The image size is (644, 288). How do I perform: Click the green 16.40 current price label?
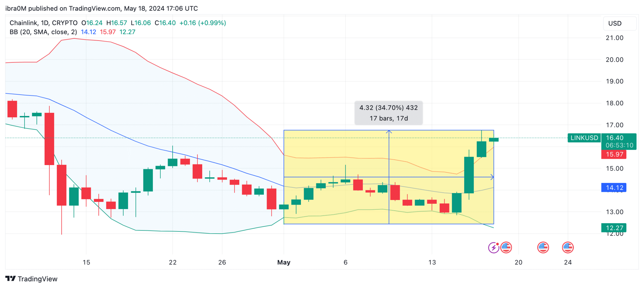[614, 138]
